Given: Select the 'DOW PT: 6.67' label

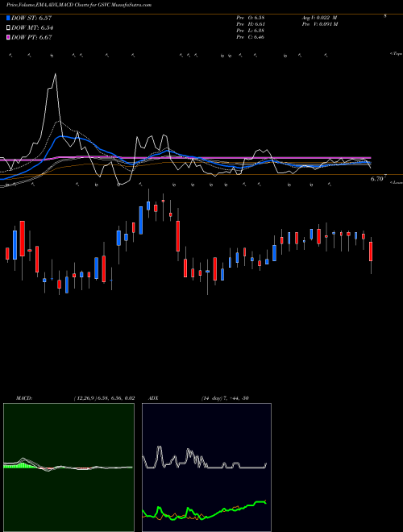Looking at the screenshot, I should click(31, 37).
